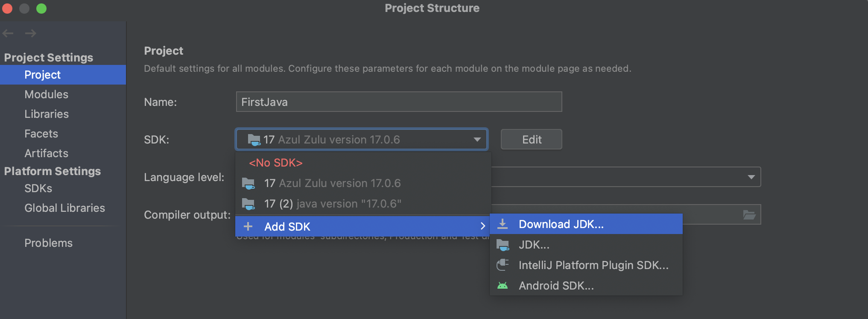Click the red close window button
The image size is (868, 319).
[x=7, y=8]
